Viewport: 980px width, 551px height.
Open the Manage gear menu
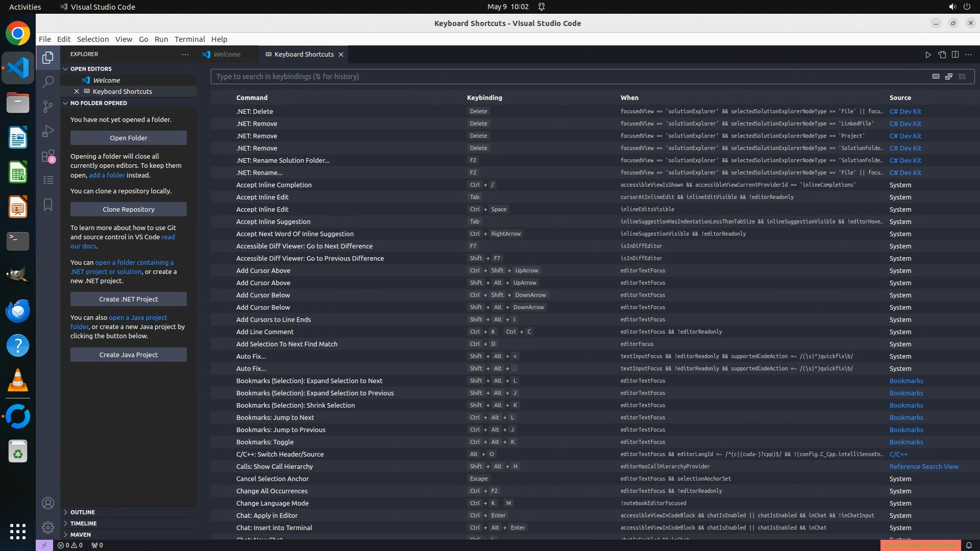click(48, 528)
